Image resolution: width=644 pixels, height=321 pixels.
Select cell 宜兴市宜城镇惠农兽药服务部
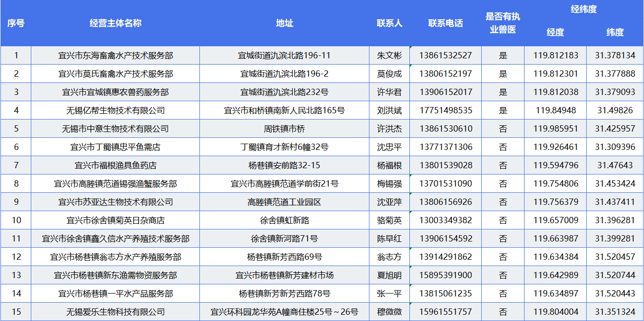click(116, 92)
